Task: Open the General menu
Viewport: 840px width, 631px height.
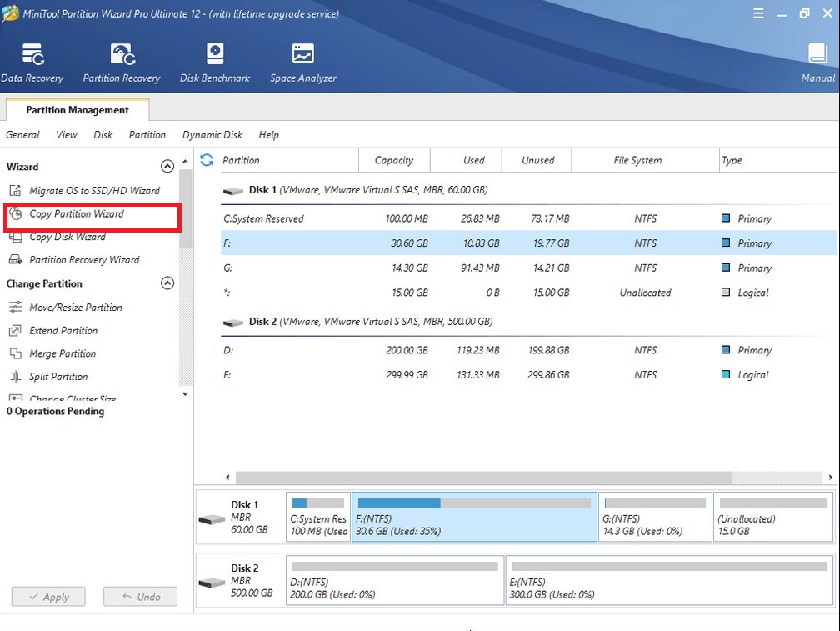Action: 22,135
